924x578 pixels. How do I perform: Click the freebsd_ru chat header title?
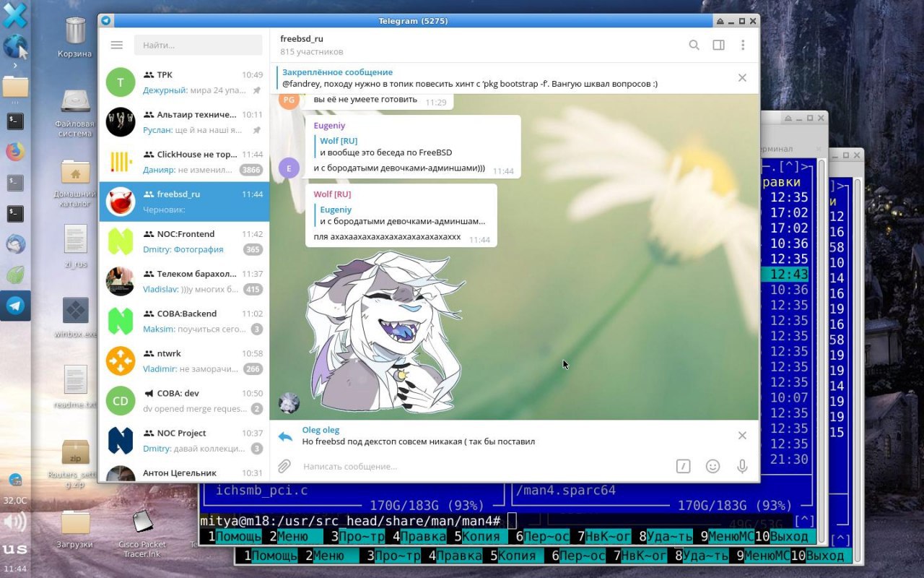point(301,38)
